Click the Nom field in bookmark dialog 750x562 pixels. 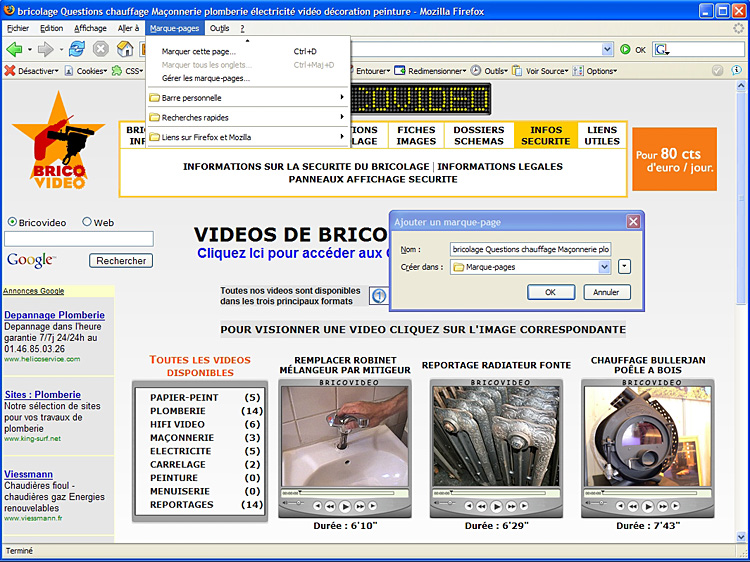click(x=530, y=249)
